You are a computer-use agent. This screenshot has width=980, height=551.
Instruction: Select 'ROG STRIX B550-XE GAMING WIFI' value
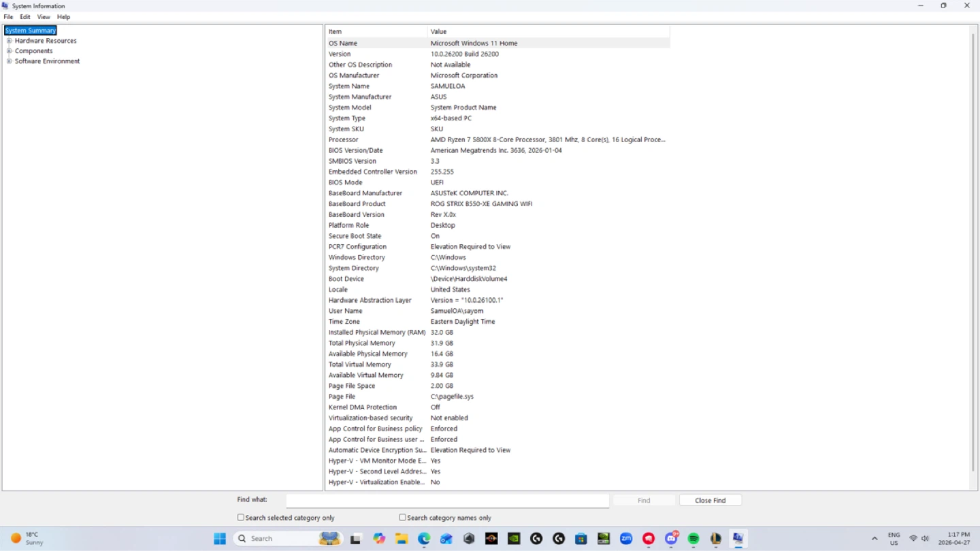pos(482,204)
